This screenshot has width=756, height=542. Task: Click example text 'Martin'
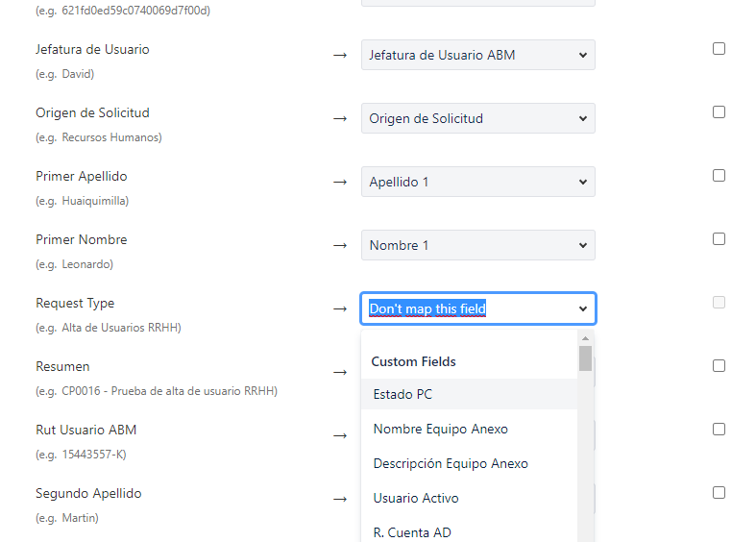click(79, 518)
